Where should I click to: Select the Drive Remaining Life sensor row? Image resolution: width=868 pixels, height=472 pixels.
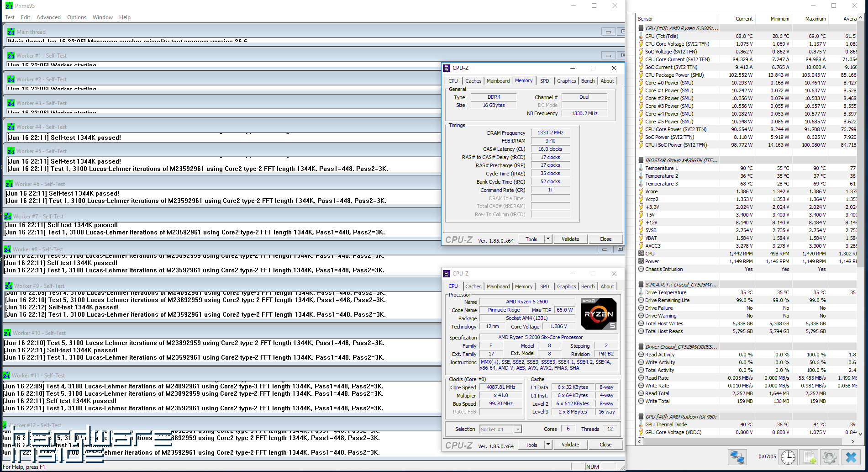click(747, 300)
